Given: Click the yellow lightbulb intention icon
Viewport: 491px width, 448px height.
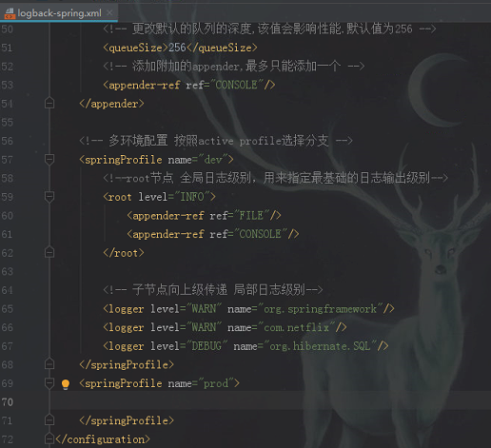Looking at the screenshot, I should [66, 384].
